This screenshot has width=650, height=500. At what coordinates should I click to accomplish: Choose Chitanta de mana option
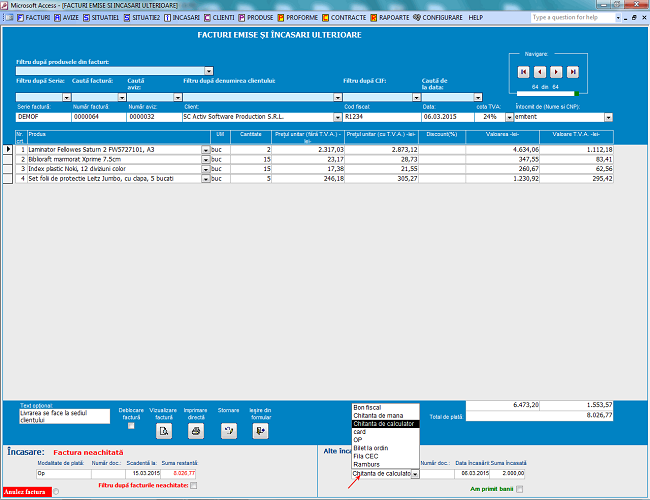point(386,415)
